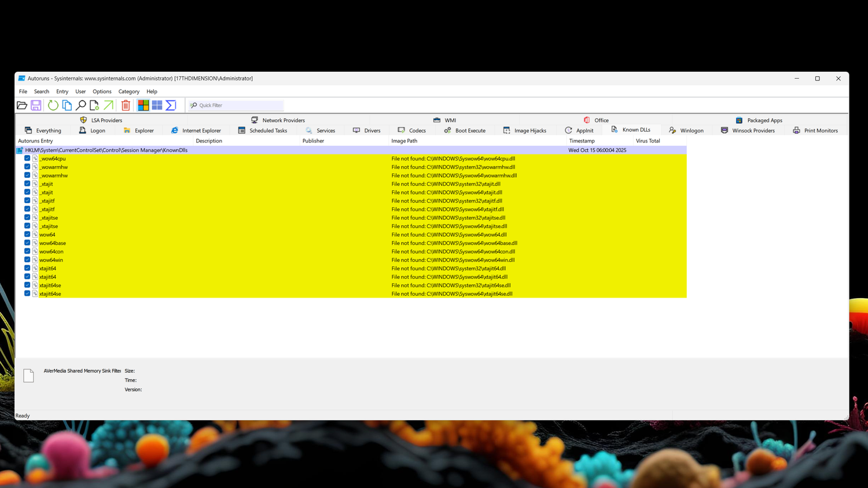Sort by the Autoruns Entry column header
This screenshot has width=868, height=488.
click(x=105, y=141)
